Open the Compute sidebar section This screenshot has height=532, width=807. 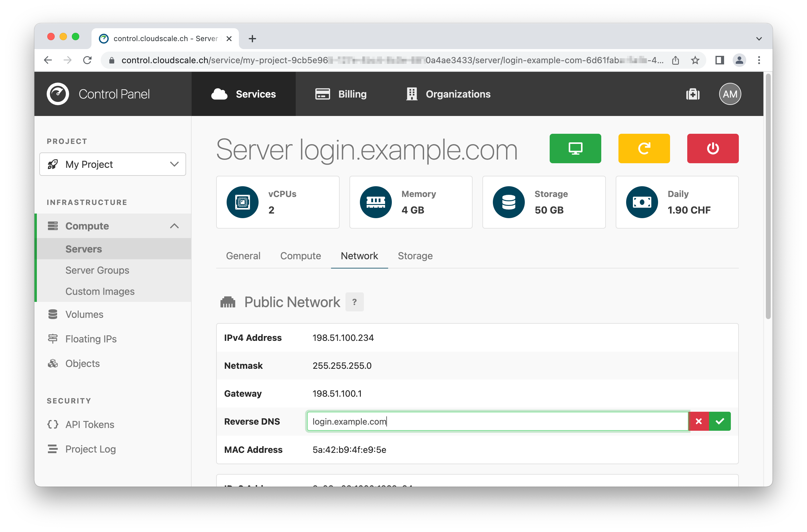point(113,226)
